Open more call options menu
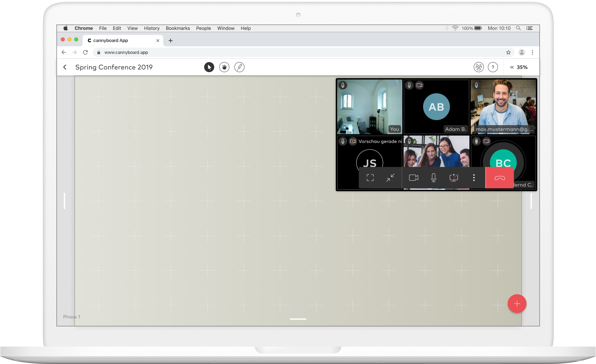The image size is (596, 364). [474, 178]
